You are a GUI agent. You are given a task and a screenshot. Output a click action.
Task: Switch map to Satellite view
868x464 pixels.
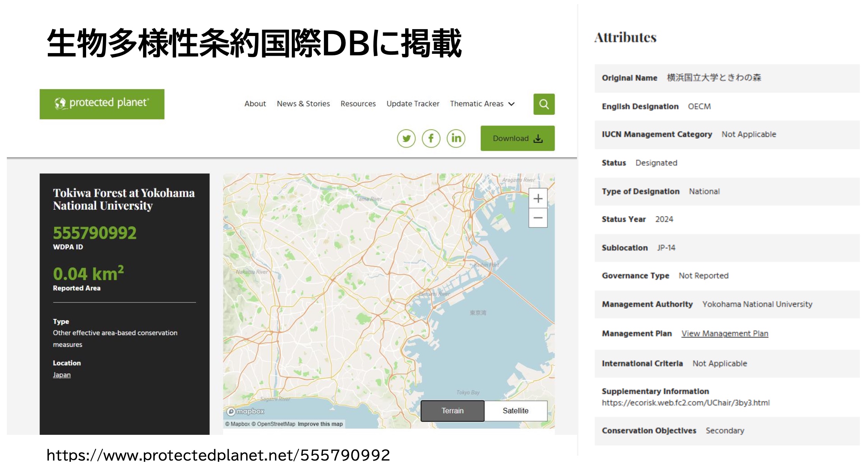pyautogui.click(x=515, y=411)
